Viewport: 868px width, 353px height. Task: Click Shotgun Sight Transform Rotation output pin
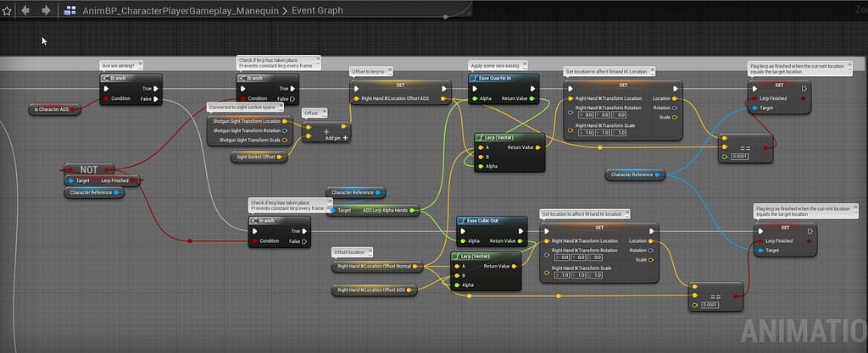click(285, 130)
